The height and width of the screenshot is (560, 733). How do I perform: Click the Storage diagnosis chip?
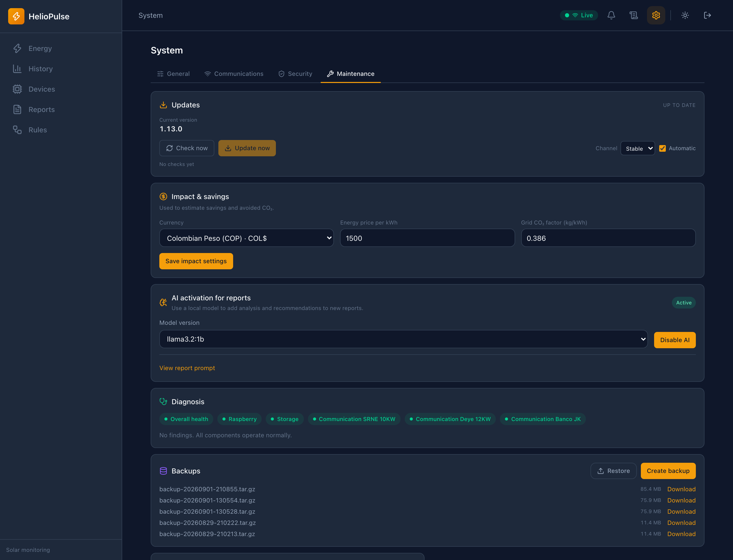pos(285,419)
